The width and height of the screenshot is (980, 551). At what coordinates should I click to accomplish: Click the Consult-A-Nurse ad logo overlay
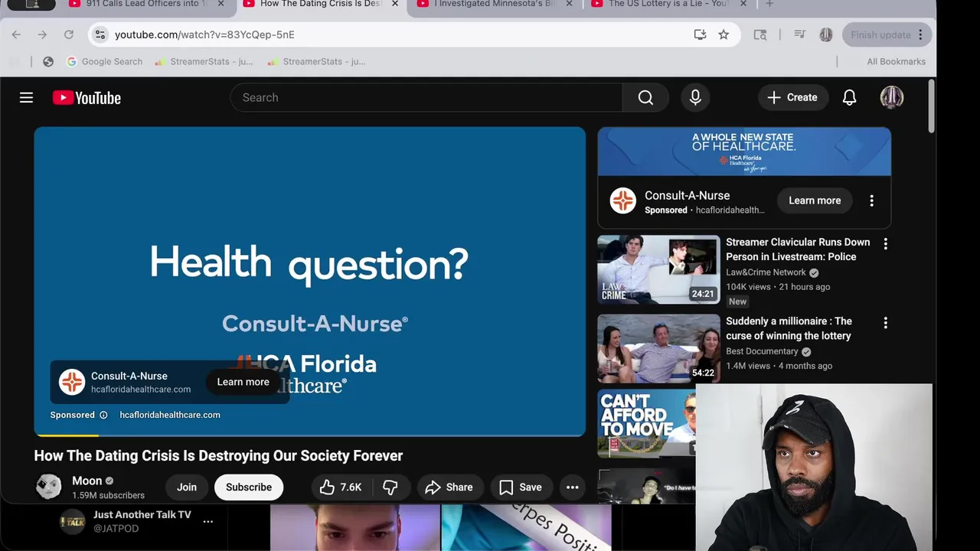[x=72, y=382]
